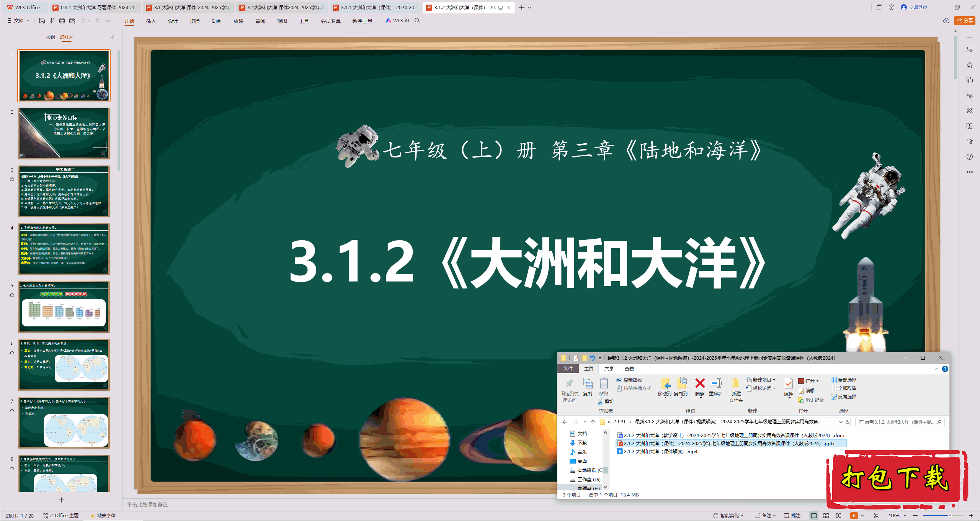980x521 pixels.
Task: Open slideshow options arrow beside play button
Action: coord(862,516)
